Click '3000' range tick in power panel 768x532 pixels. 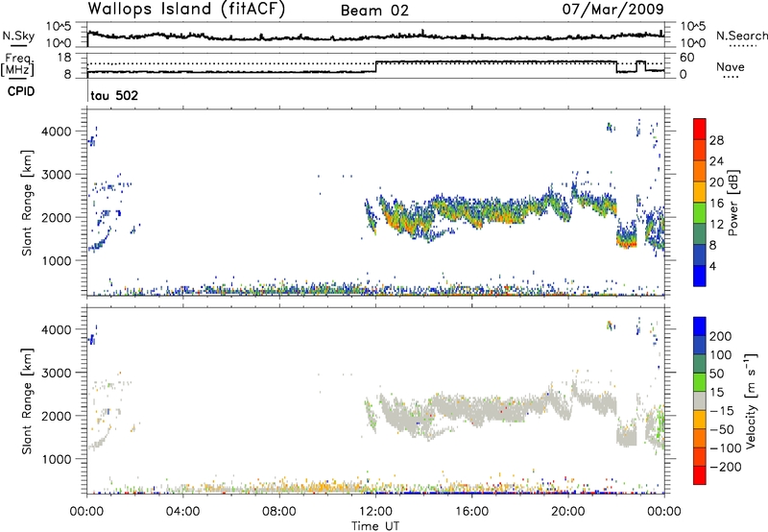point(57,175)
